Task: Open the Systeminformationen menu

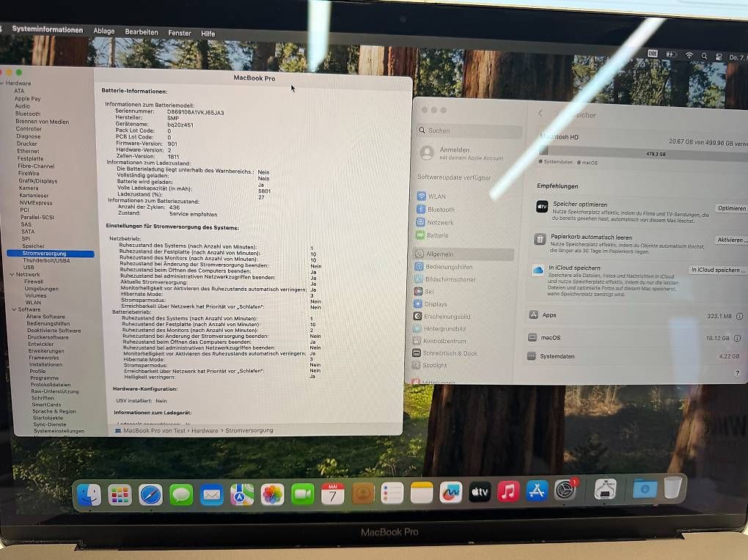Action: tap(47, 29)
